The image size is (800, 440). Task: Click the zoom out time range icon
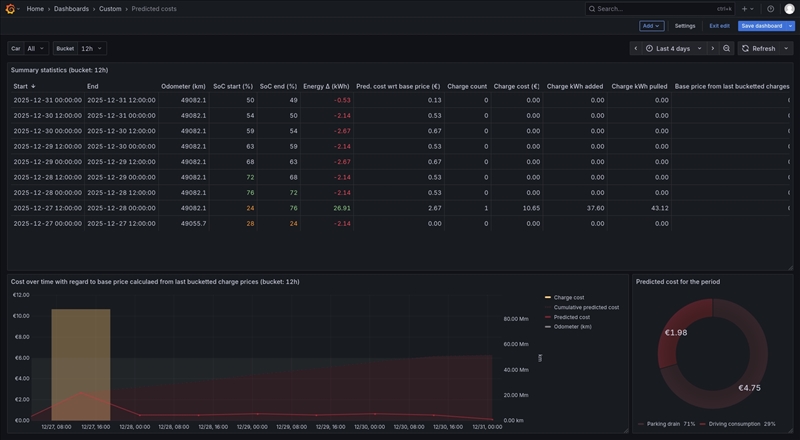pyautogui.click(x=727, y=48)
